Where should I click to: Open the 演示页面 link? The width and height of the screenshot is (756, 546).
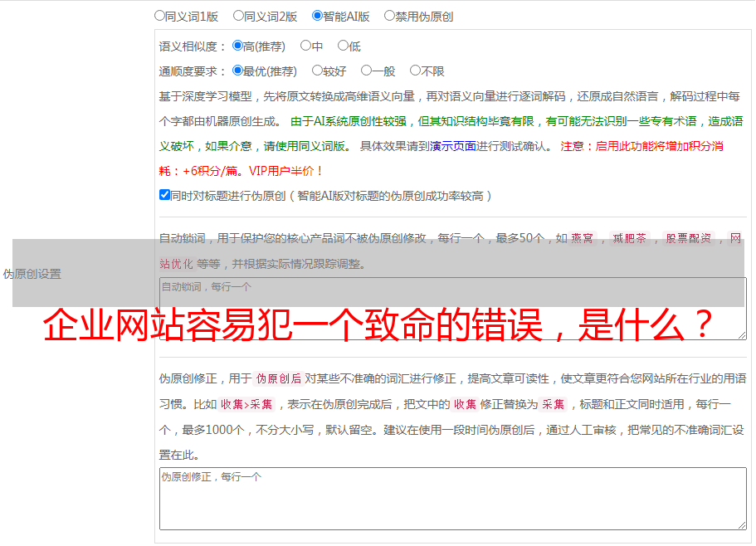(x=453, y=146)
